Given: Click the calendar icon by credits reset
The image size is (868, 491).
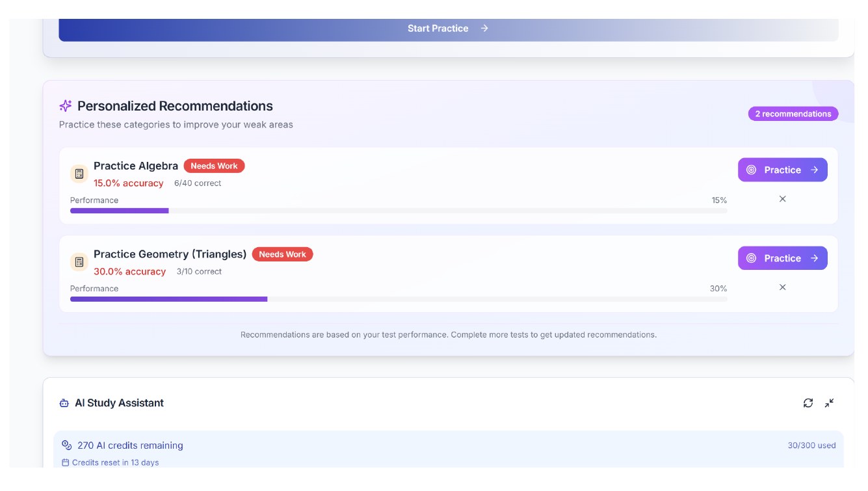Looking at the screenshot, I should (x=65, y=463).
